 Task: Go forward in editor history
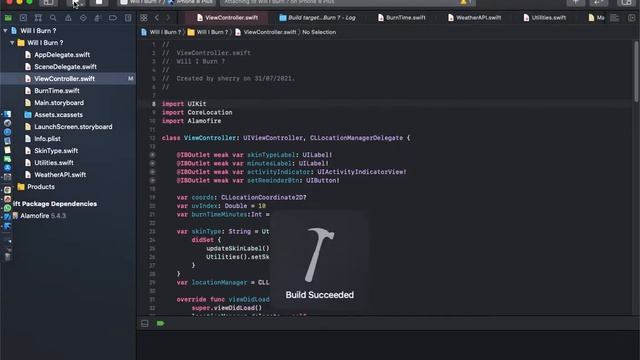[x=168, y=18]
